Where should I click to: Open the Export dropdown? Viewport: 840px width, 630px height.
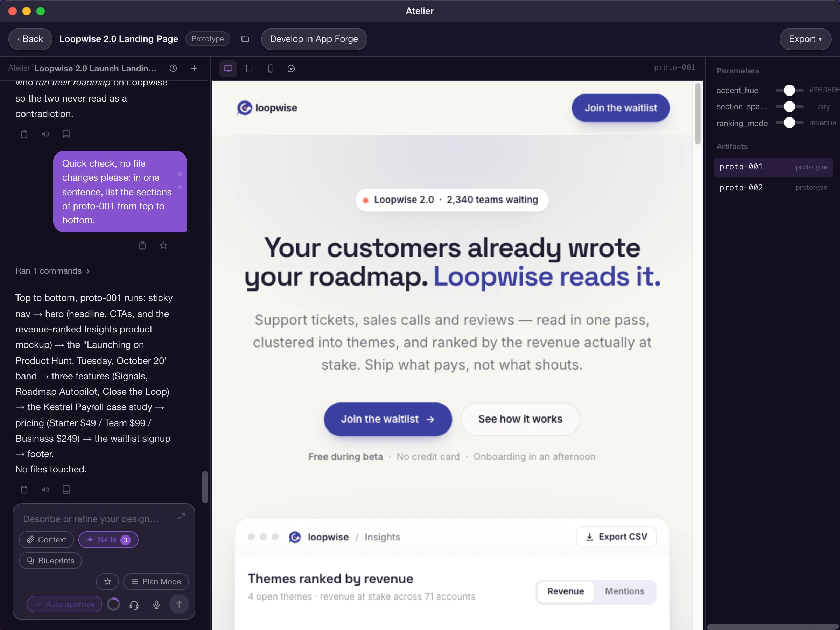(805, 39)
